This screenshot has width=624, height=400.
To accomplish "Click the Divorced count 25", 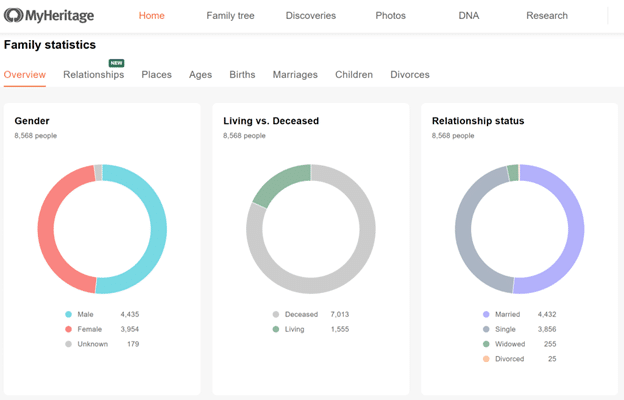I will click(x=552, y=359).
